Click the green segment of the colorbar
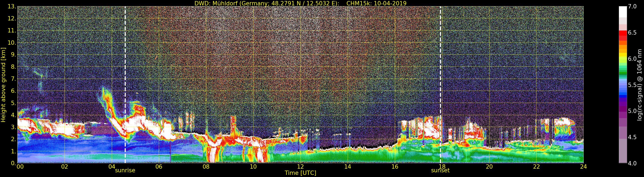The width and height of the screenshot is (644, 177). (x=623, y=73)
